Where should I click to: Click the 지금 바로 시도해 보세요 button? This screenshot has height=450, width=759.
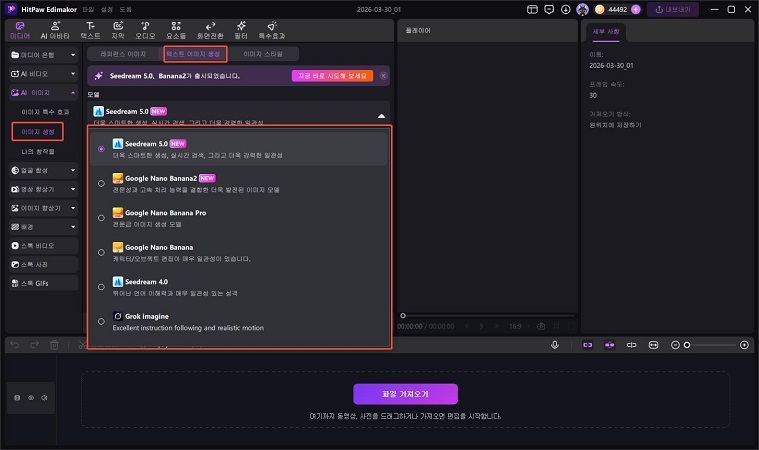332,76
